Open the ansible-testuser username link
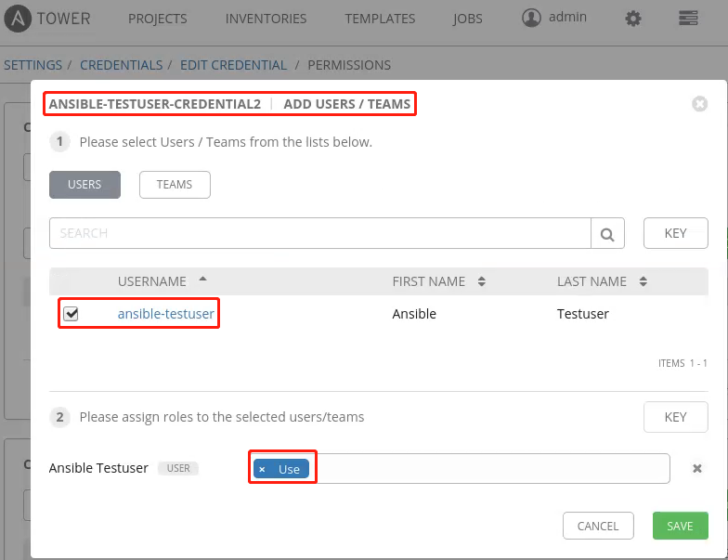 pyautogui.click(x=165, y=314)
